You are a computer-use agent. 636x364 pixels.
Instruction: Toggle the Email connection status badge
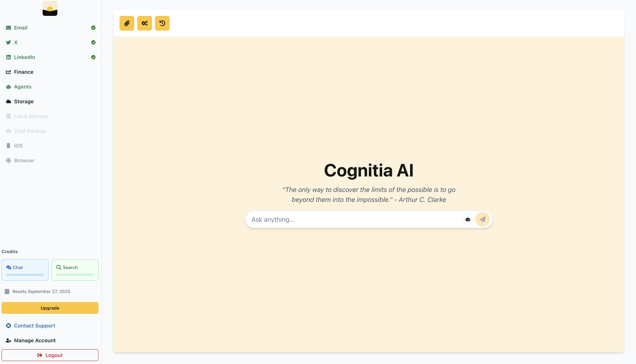[93, 27]
